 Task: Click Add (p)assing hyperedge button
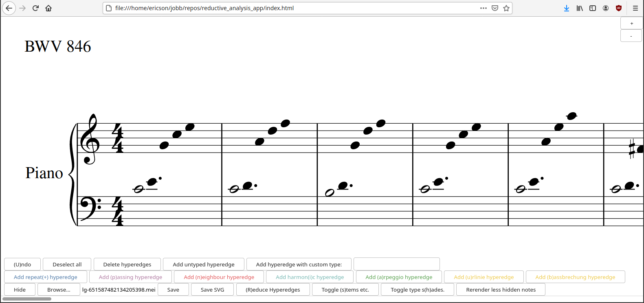(x=130, y=277)
